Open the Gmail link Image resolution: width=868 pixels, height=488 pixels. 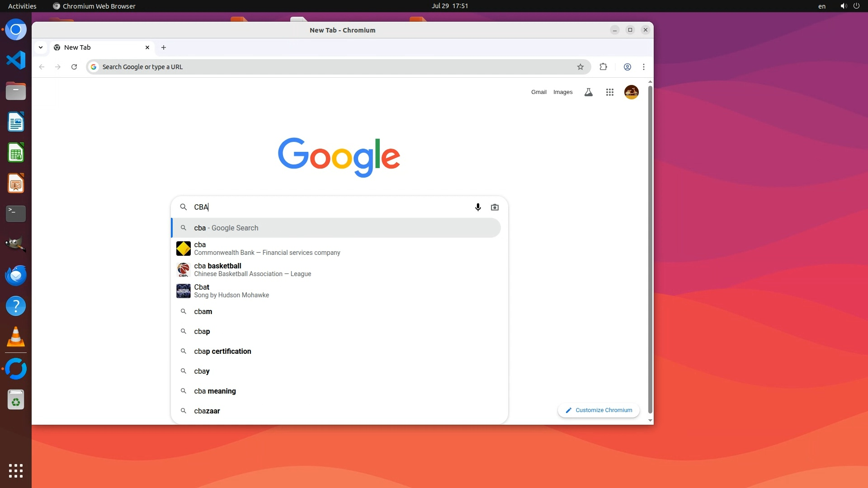pos(538,92)
